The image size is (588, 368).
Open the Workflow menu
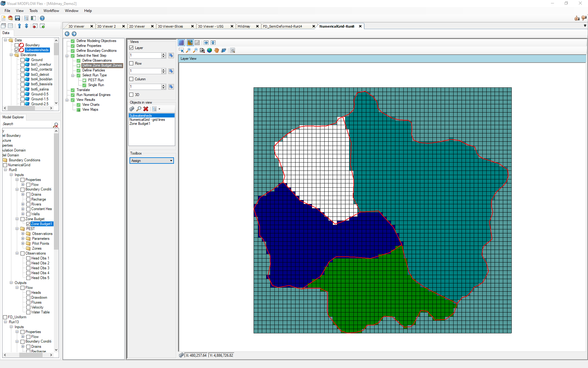pos(51,10)
